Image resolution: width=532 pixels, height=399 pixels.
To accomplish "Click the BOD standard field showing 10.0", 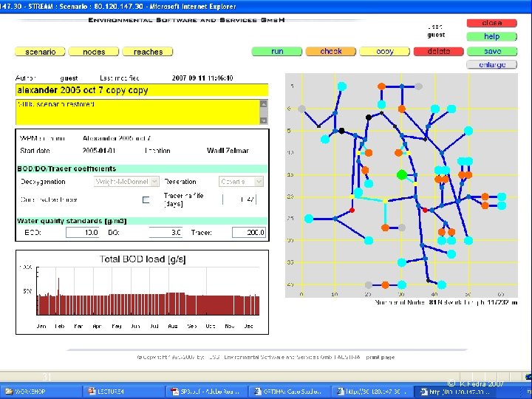I will click(83, 233).
